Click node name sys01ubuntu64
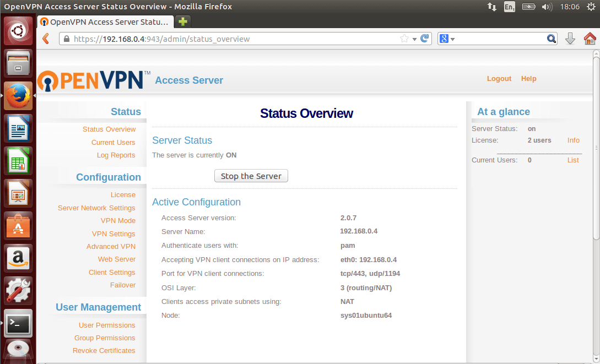The image size is (600, 364). [366, 316]
